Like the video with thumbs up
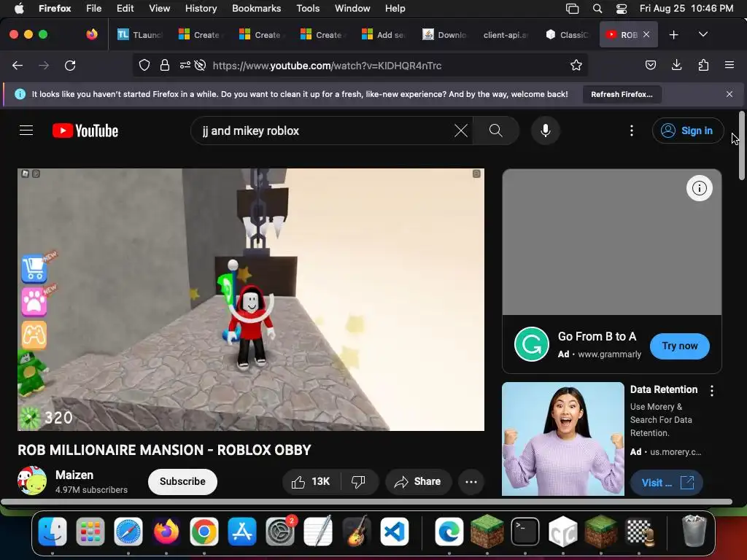Viewport: 747px width, 560px height. pyautogui.click(x=311, y=482)
